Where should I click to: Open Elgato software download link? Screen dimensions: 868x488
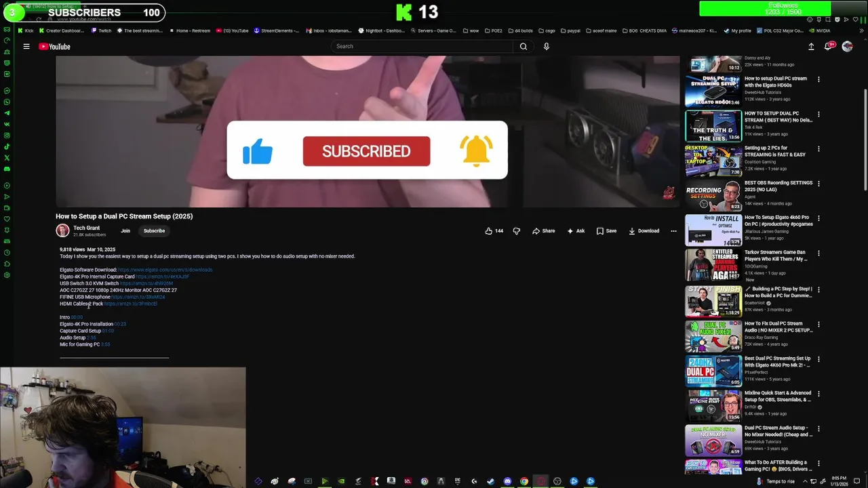coord(165,270)
